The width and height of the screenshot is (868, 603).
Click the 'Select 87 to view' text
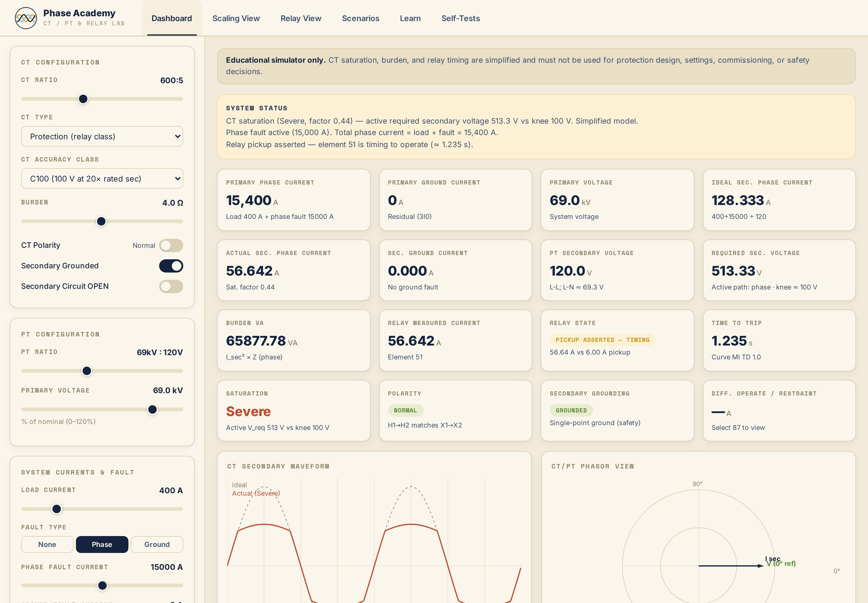point(738,428)
